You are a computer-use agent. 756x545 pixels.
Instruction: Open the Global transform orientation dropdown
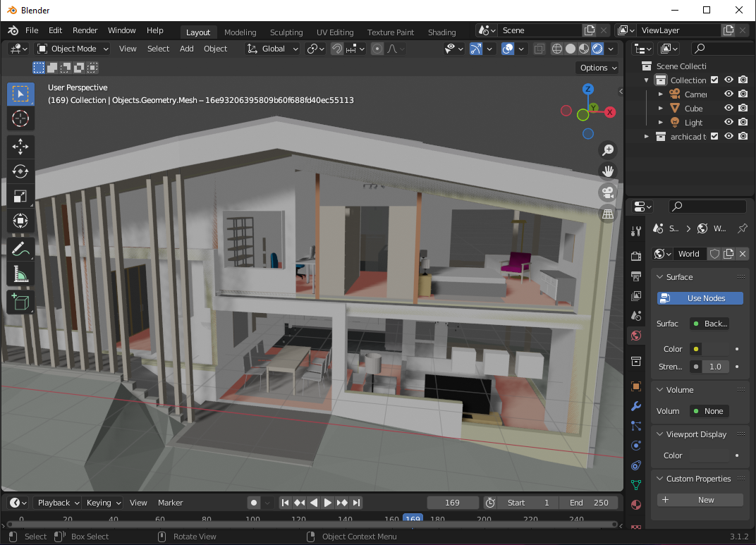272,49
